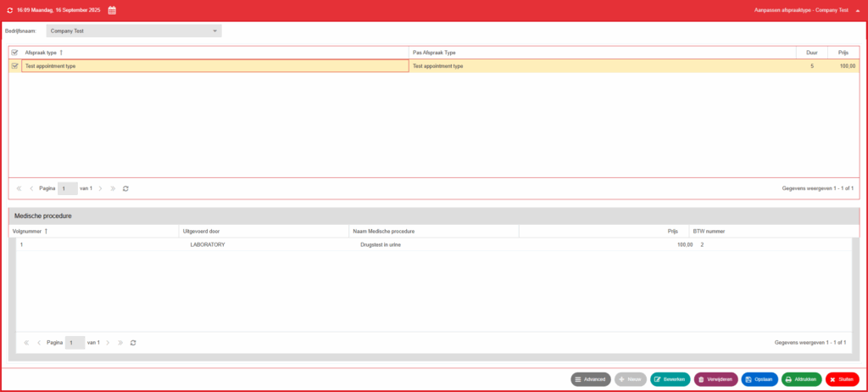The image size is (868, 392).
Task: Go to next page in Medische procedure grid
Action: [108, 343]
